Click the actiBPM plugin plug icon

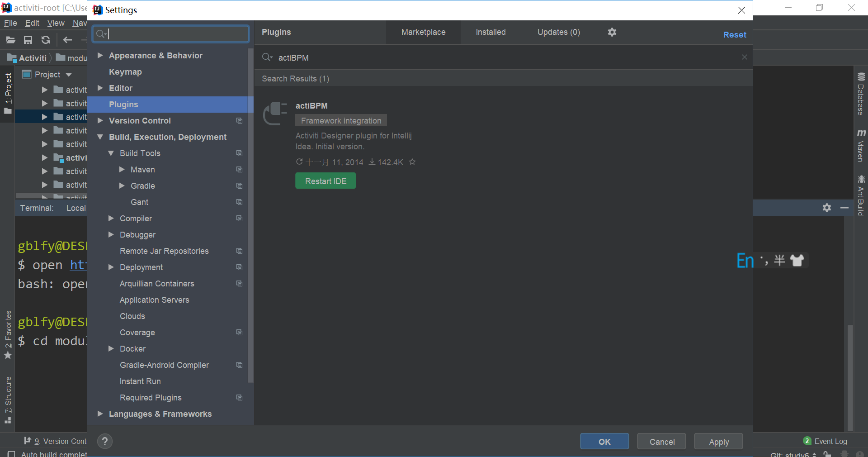click(x=275, y=114)
